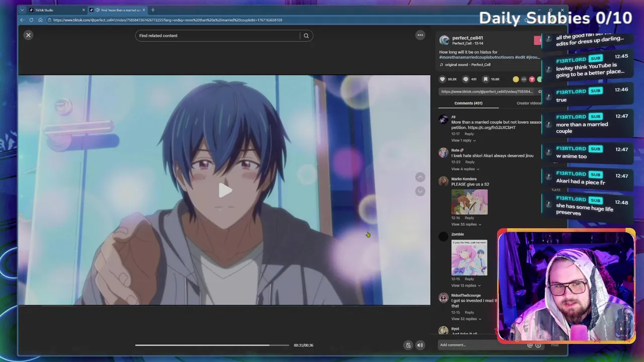The height and width of the screenshot is (362, 644).
Task: Reply to Marko Kendera's comment
Action: point(469,218)
